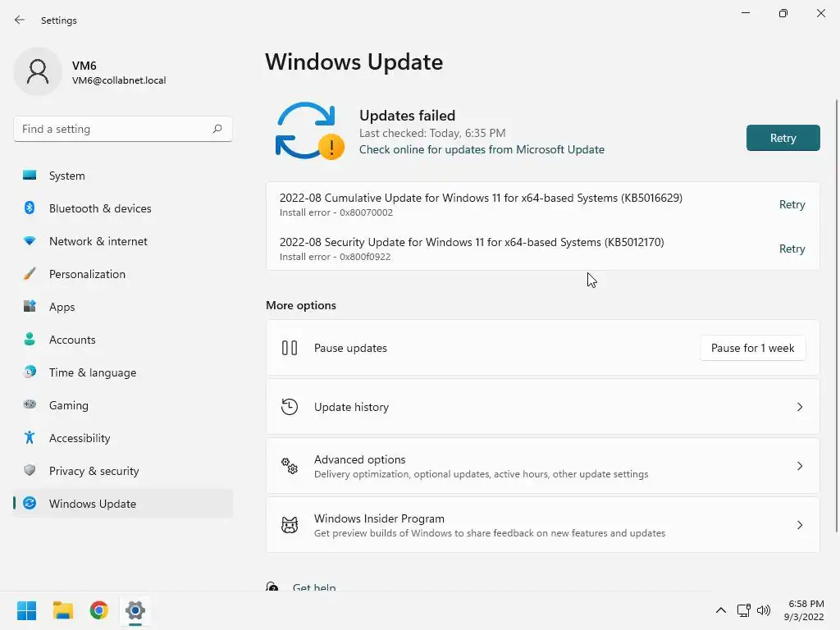Click Settings gear in taskbar
840x630 pixels.
[x=135, y=610]
